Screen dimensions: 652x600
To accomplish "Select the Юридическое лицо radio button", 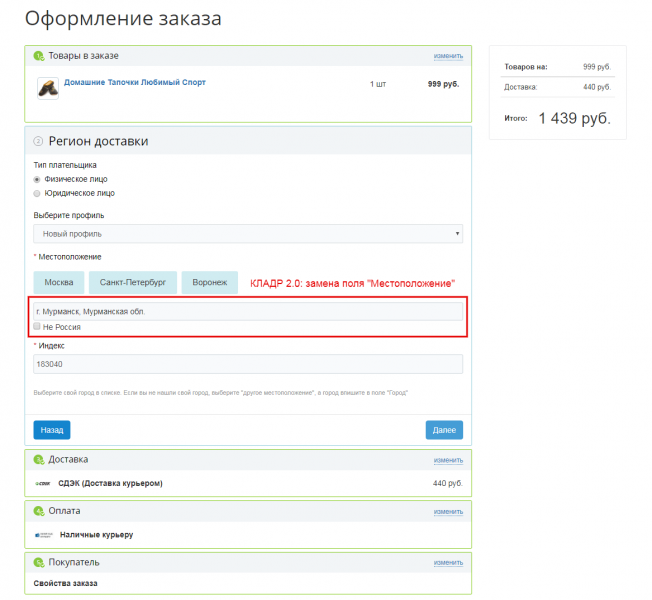I will pos(37,193).
